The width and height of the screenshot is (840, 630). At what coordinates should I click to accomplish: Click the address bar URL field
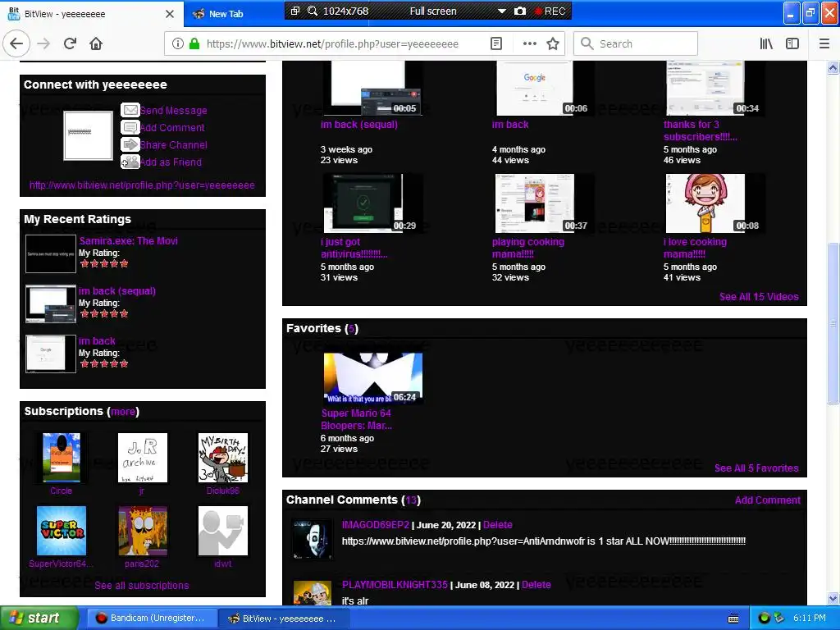(x=332, y=43)
